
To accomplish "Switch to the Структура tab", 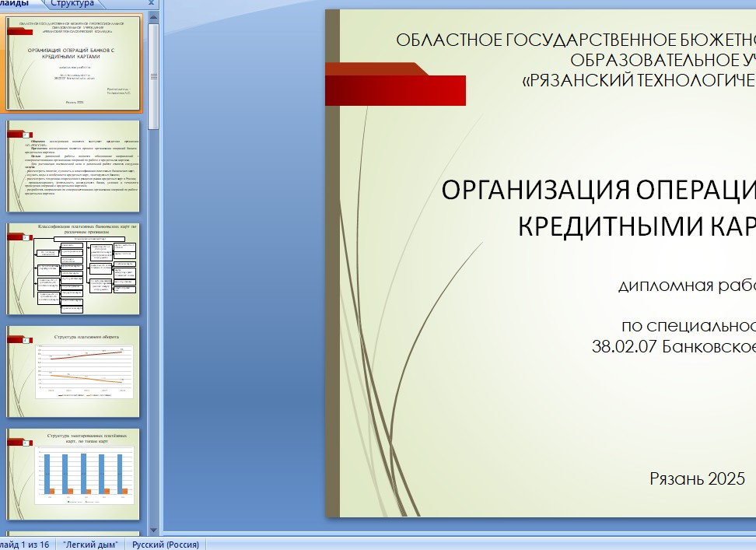I will tap(72, 3).
